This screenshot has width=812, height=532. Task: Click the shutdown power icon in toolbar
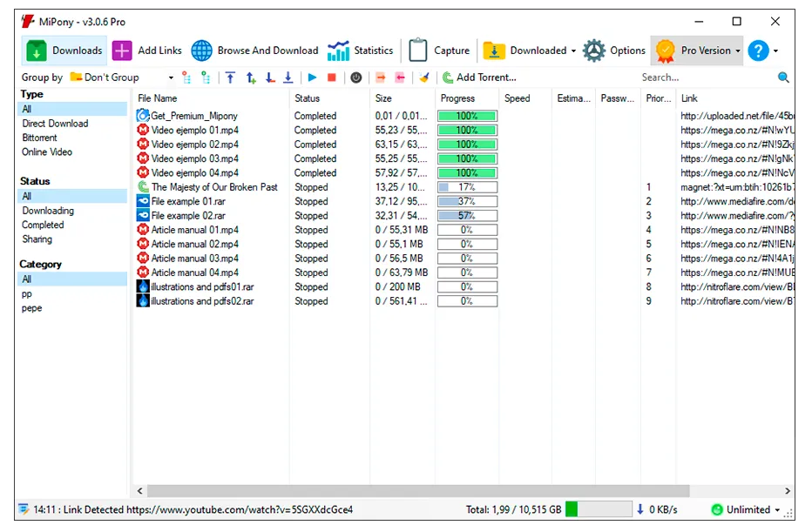click(x=356, y=77)
